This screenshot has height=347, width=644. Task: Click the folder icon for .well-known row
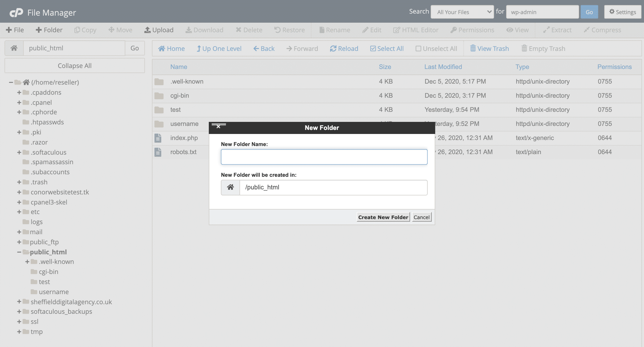pos(159,82)
